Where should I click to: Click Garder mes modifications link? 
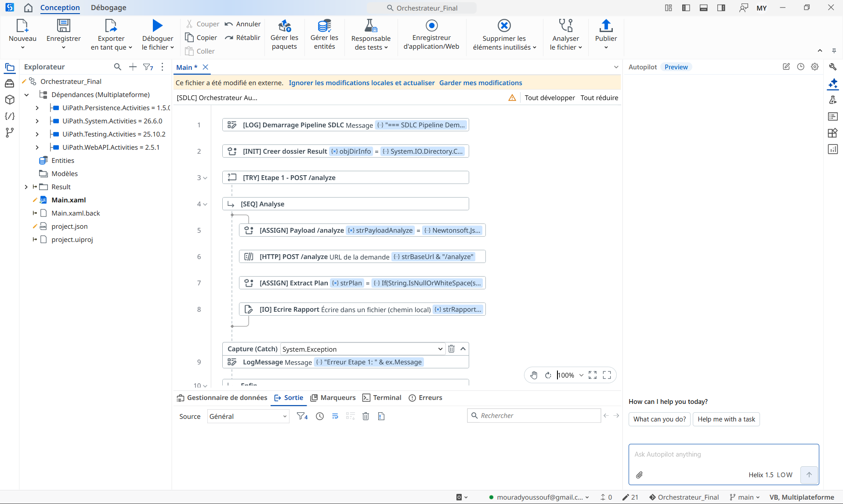coord(481,83)
